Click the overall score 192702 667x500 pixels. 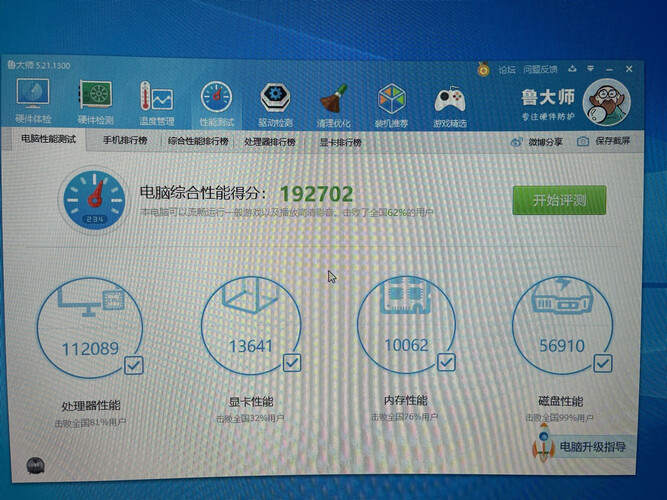[x=316, y=194]
